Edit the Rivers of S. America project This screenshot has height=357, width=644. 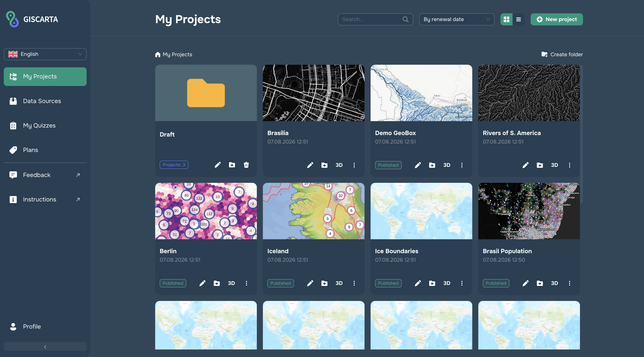[526, 165]
